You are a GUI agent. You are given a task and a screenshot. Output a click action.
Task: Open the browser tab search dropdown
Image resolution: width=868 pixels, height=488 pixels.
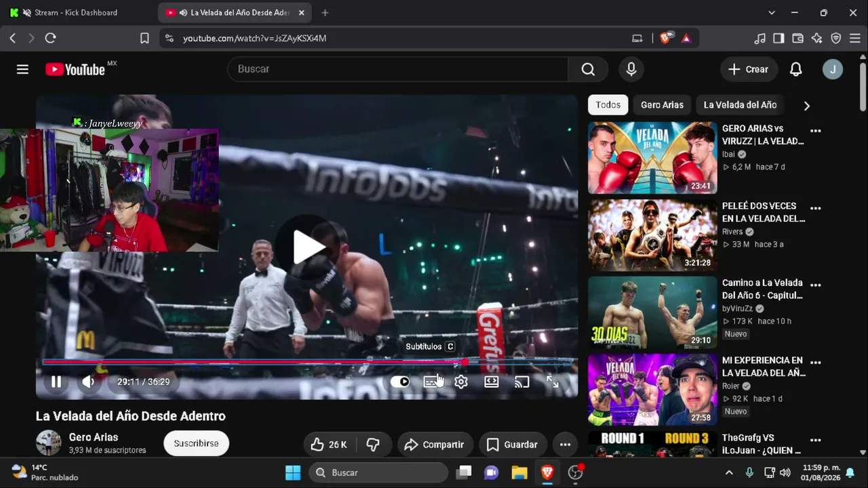click(x=772, y=13)
